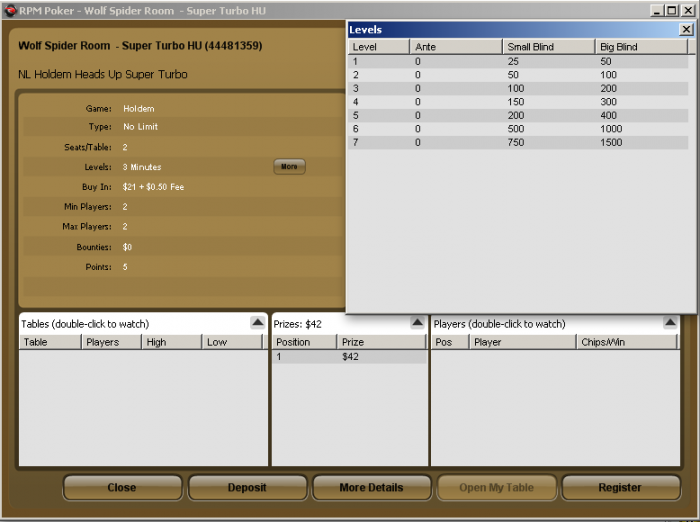The height and width of the screenshot is (522, 700).
Task: Select level 4 row with blinds 150/300
Action: pos(518,102)
